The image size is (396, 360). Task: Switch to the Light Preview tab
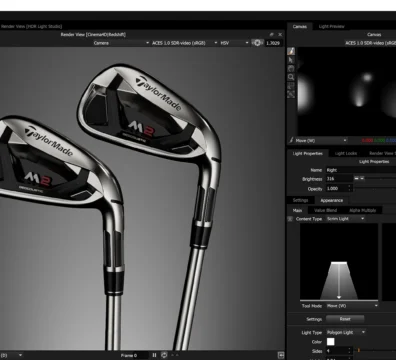(331, 26)
